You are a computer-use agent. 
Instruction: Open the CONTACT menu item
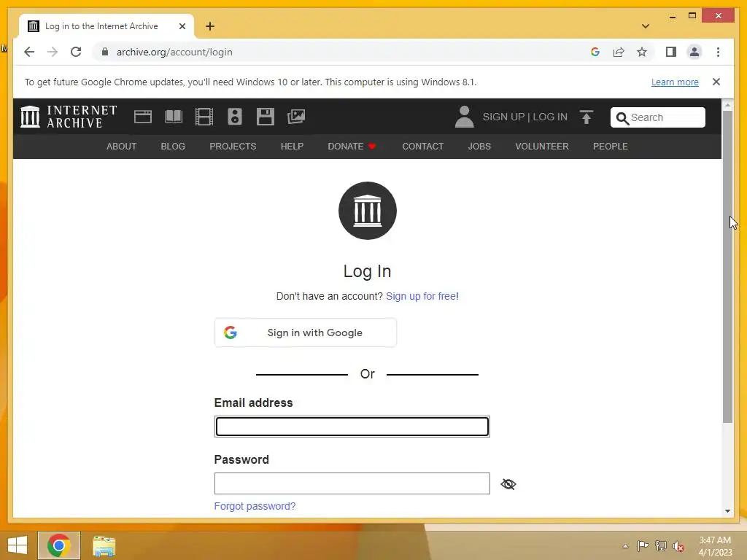[422, 146]
